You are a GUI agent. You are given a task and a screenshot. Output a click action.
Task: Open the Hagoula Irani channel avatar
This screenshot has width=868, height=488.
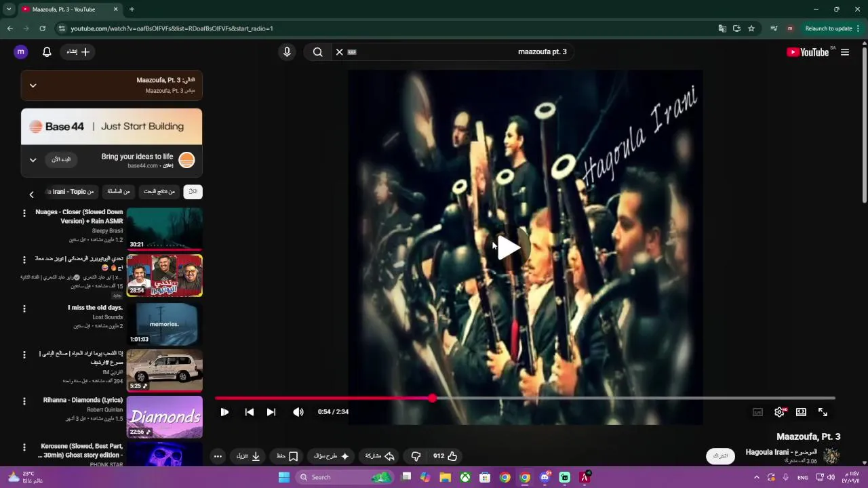click(831, 456)
